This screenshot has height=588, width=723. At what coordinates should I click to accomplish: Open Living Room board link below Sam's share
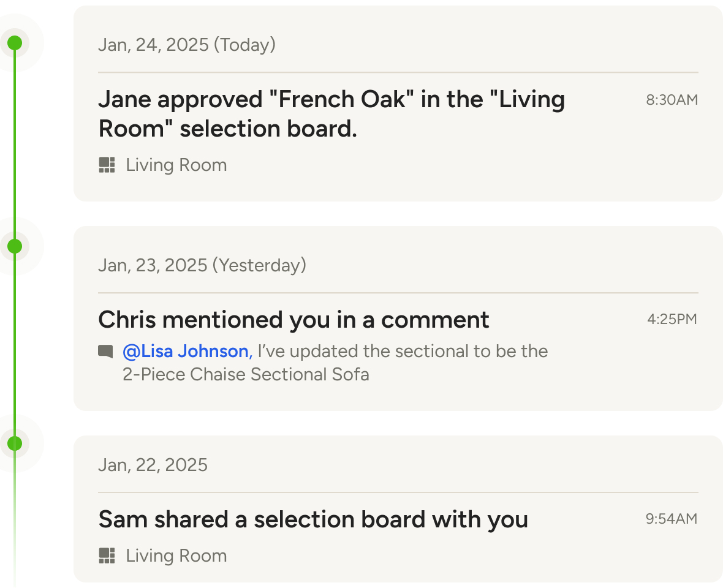point(176,556)
